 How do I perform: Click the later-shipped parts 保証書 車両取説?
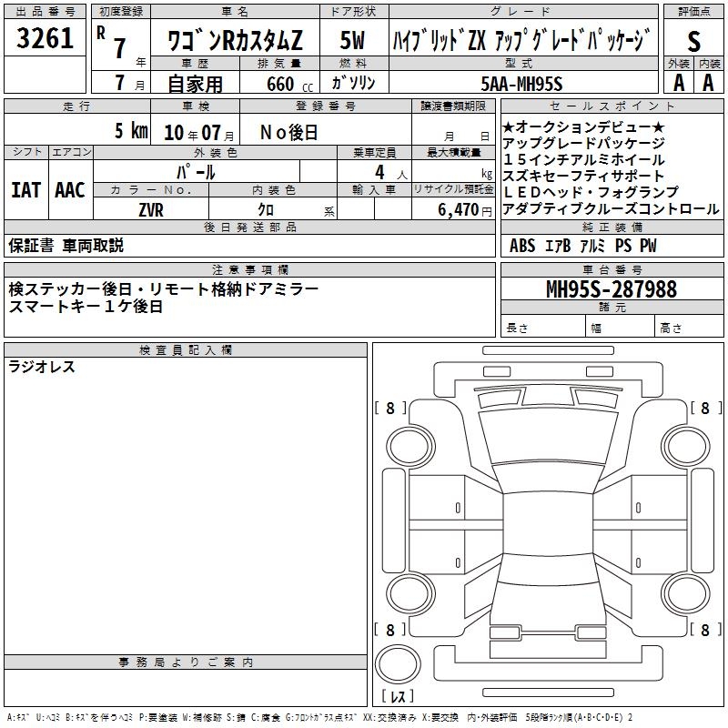click(66, 246)
